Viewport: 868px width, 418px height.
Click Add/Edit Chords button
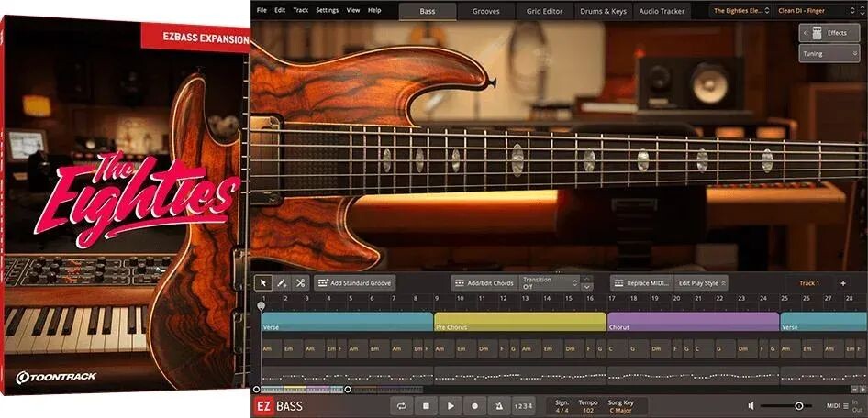click(x=484, y=283)
